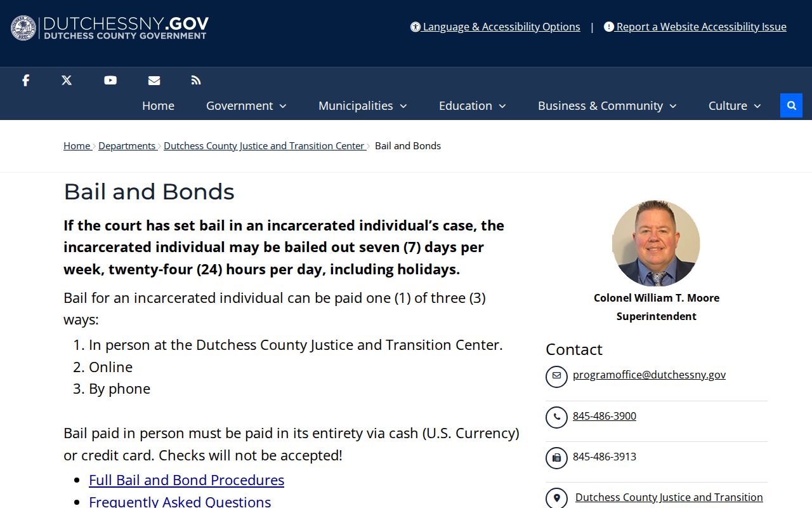Open Full Bail and Bond Procedures link

click(187, 479)
